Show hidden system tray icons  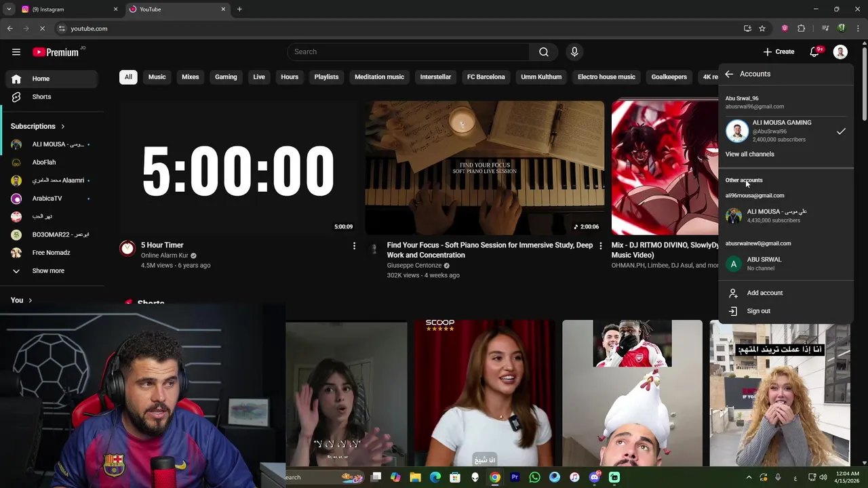749,477
